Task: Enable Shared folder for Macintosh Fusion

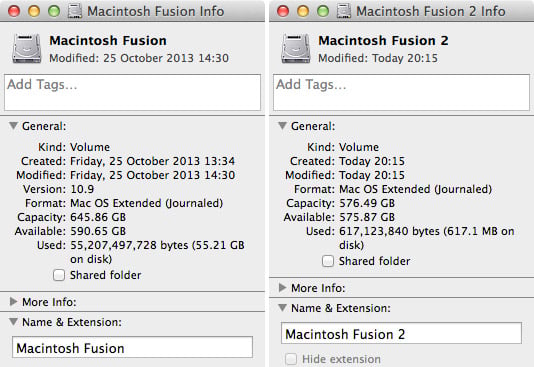Action: pos(59,275)
